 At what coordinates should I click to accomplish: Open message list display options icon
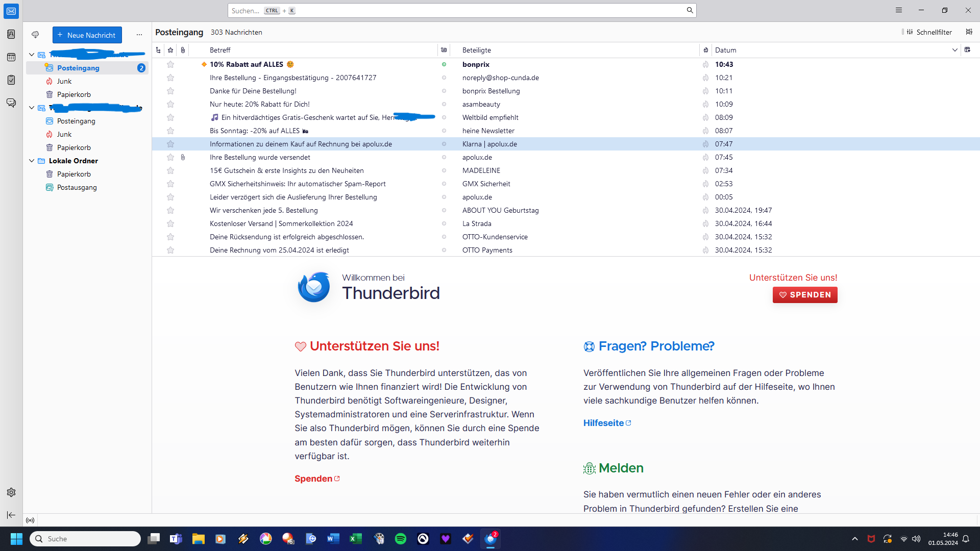point(969,32)
